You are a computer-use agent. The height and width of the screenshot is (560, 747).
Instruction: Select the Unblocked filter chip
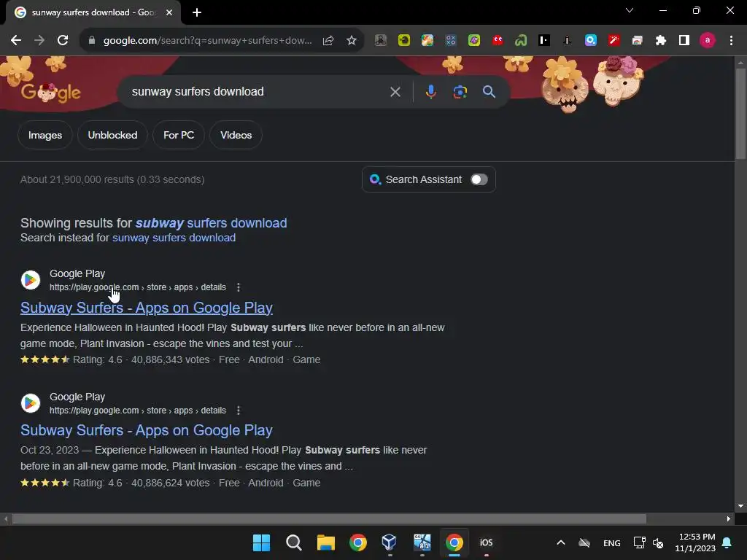click(x=112, y=135)
